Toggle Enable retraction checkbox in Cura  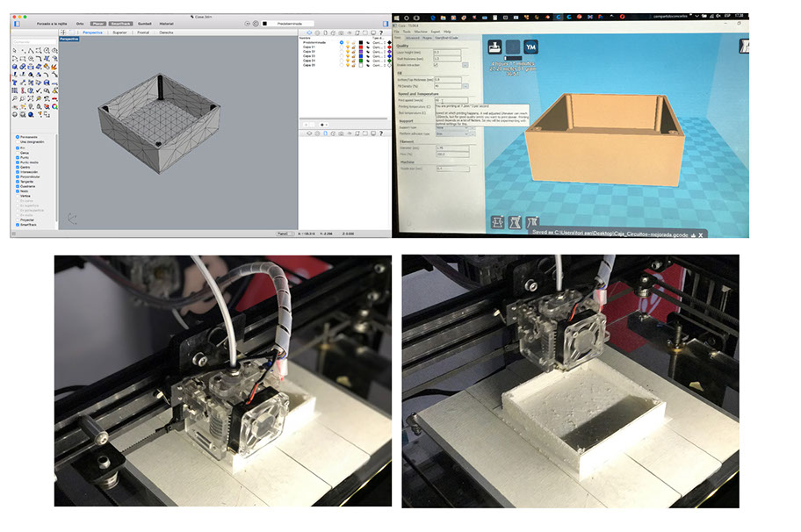coord(436,65)
